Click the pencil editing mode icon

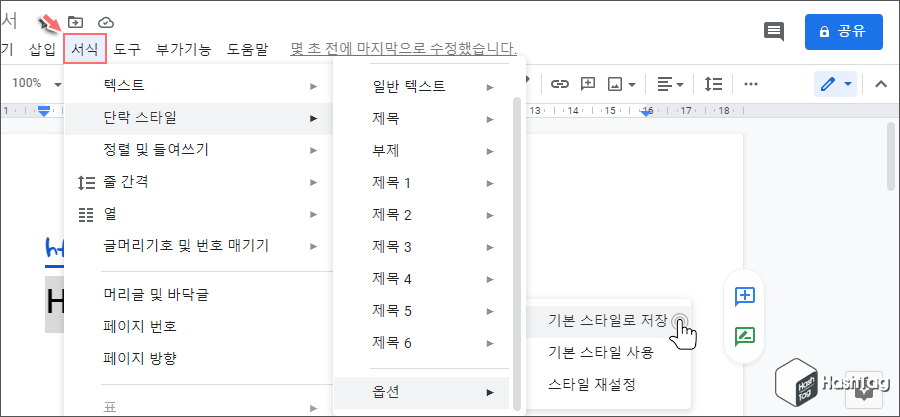(x=827, y=84)
